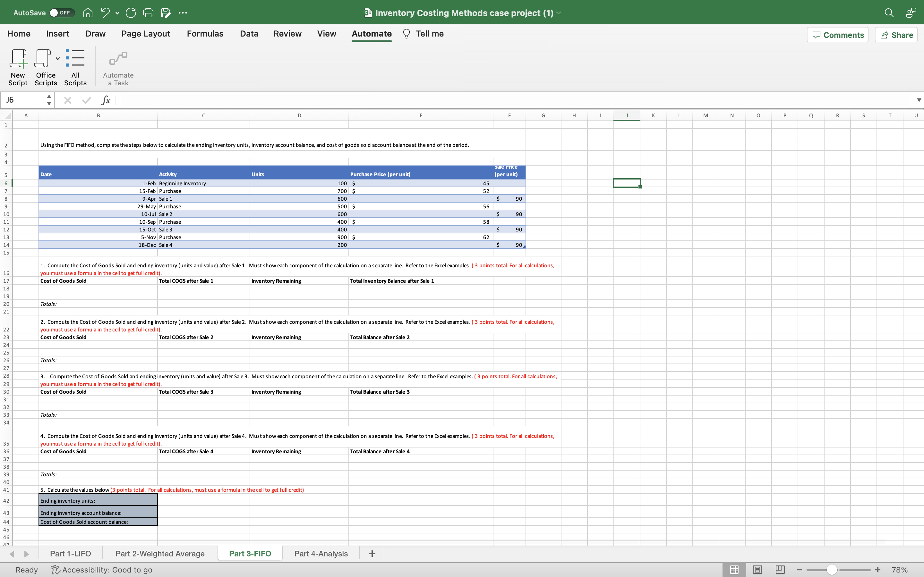
Task: Switch to Page Layout view in status bar
Action: pyautogui.click(x=757, y=570)
